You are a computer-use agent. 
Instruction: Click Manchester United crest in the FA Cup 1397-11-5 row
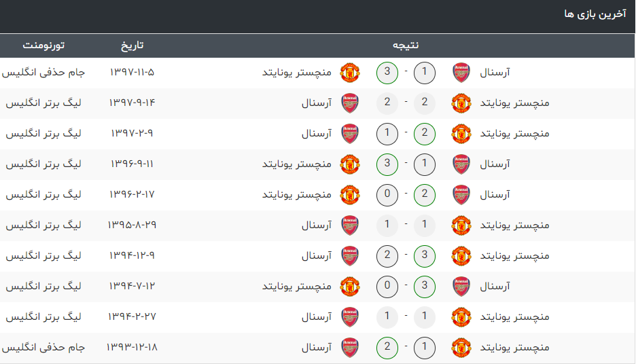350,73
